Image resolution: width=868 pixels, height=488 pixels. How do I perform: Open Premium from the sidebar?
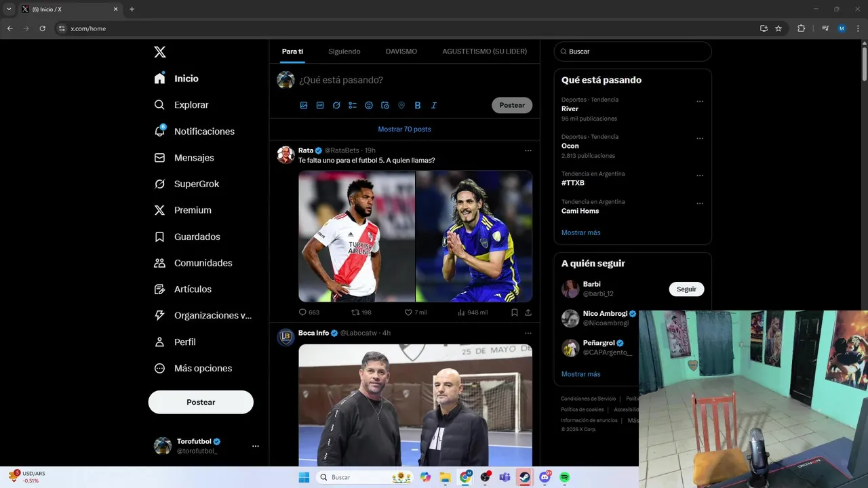(x=182, y=210)
